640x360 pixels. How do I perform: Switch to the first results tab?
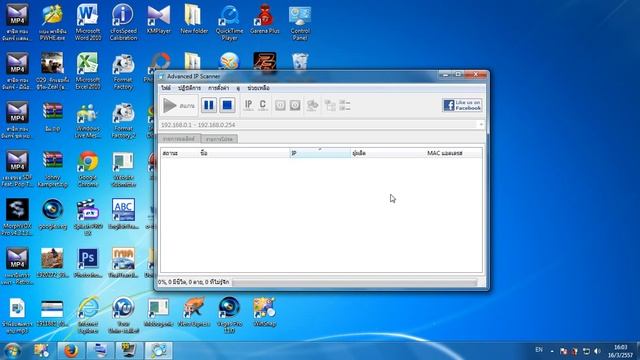coord(179,139)
